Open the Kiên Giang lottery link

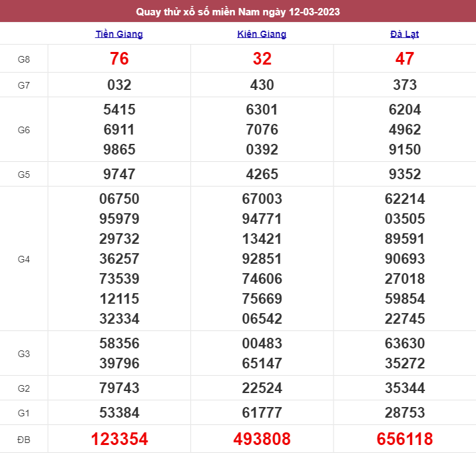pos(262,34)
